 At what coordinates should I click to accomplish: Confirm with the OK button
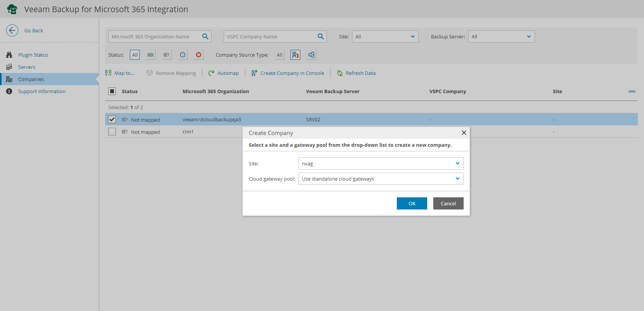pos(412,203)
